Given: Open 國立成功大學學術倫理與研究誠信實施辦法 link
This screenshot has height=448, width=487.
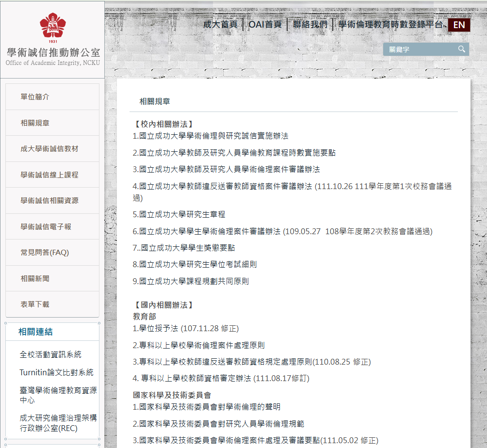Looking at the screenshot, I should tap(211, 136).
